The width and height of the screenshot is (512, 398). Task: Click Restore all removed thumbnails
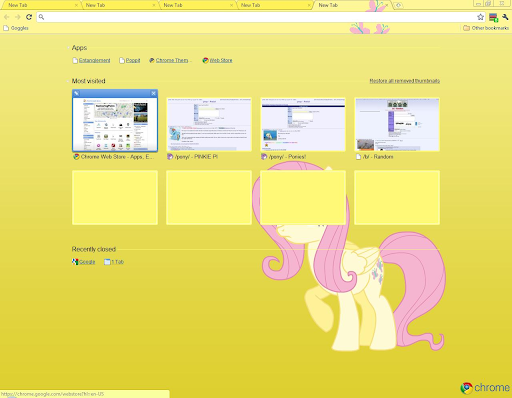pos(405,81)
